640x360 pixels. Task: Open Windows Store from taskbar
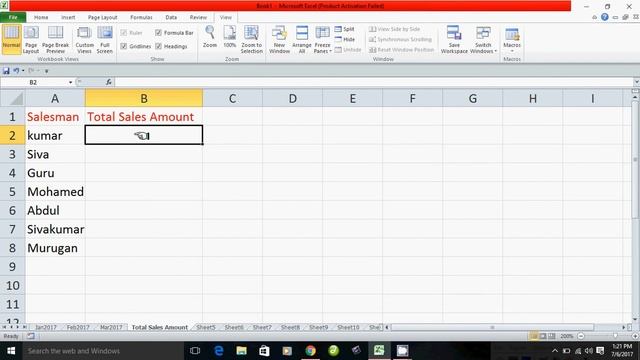coord(264,351)
